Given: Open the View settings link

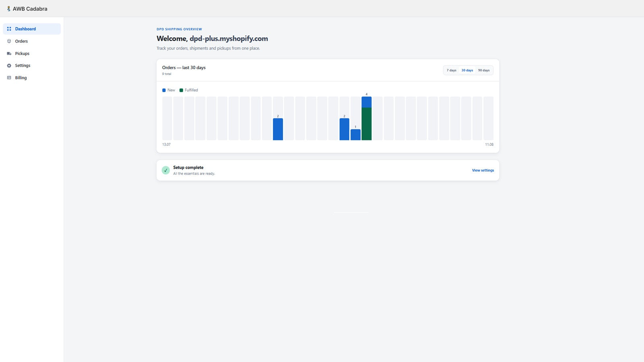Looking at the screenshot, I should tap(483, 171).
